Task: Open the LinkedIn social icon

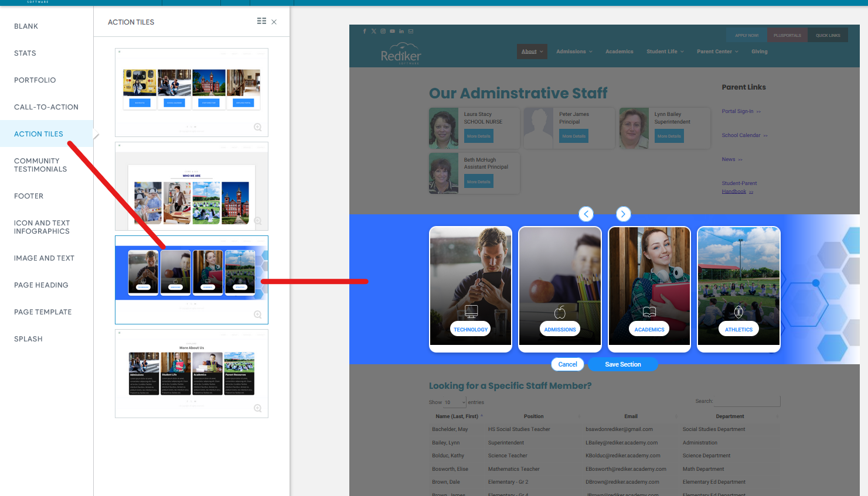Action: click(401, 31)
